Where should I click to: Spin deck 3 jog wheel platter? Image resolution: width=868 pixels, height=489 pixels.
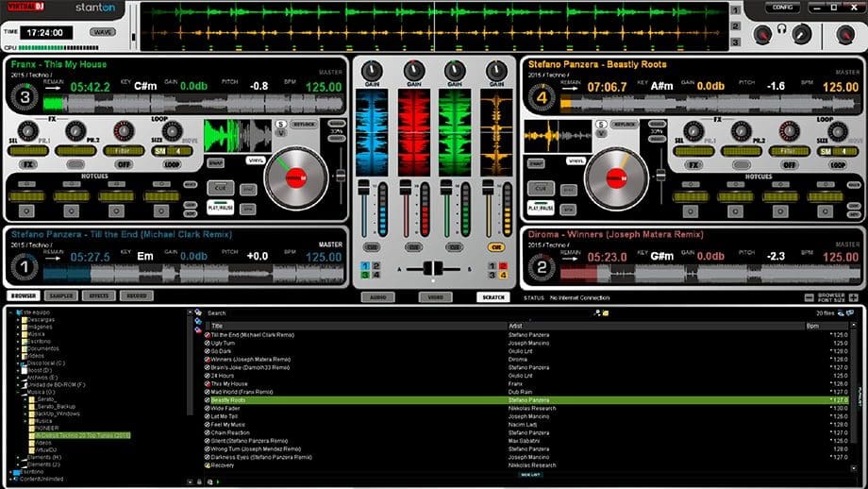[295, 177]
